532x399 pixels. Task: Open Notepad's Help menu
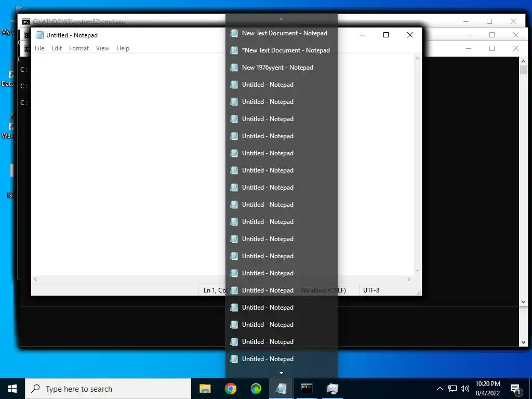click(123, 48)
